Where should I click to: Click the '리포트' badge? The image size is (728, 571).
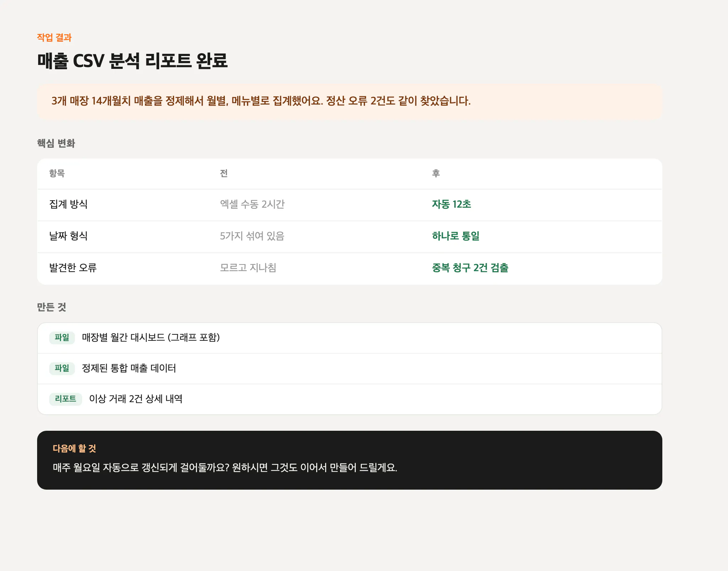click(66, 399)
